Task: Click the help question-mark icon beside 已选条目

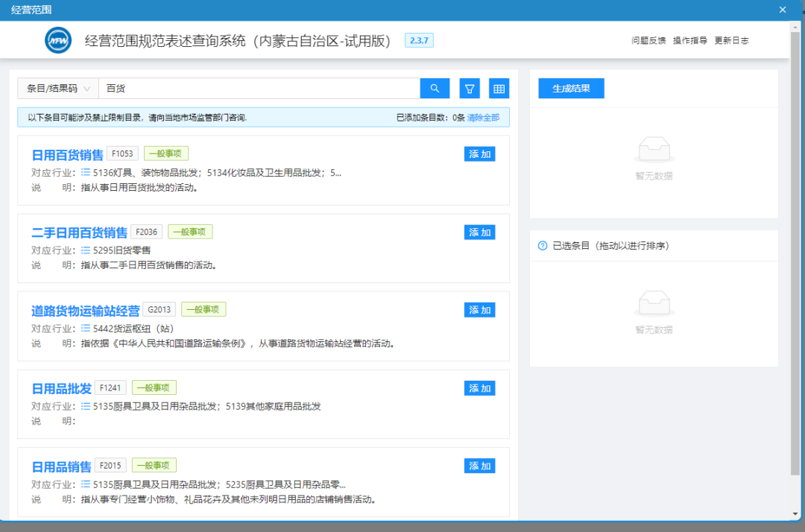Action: pos(542,246)
